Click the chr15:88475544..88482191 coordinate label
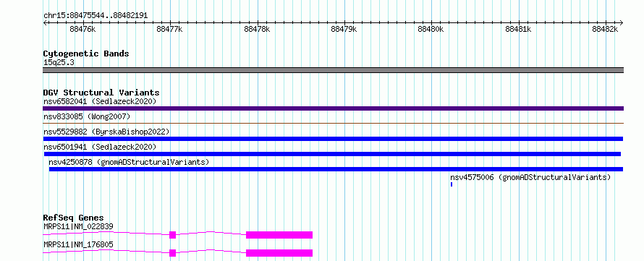 click(96, 16)
